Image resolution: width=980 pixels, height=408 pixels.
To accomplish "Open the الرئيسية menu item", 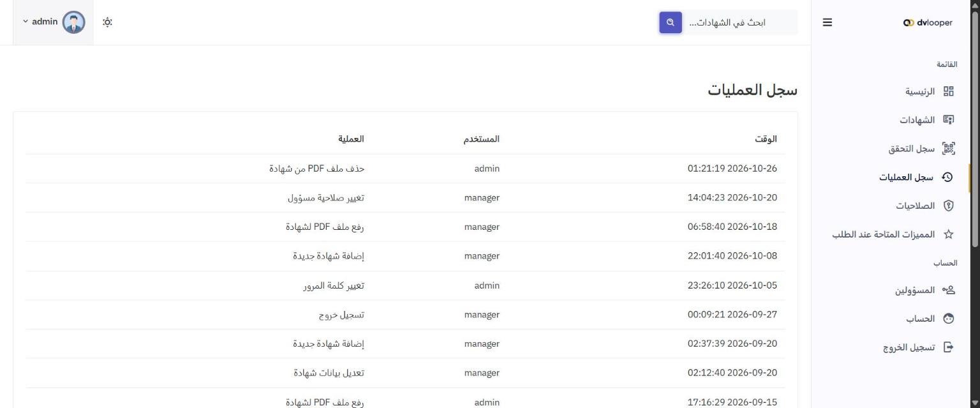I will click(919, 91).
